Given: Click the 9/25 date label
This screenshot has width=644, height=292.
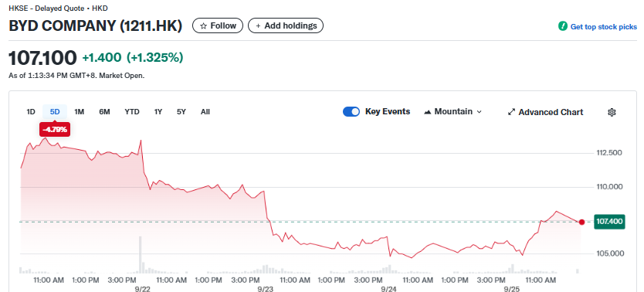Looking at the screenshot, I should [512, 289].
